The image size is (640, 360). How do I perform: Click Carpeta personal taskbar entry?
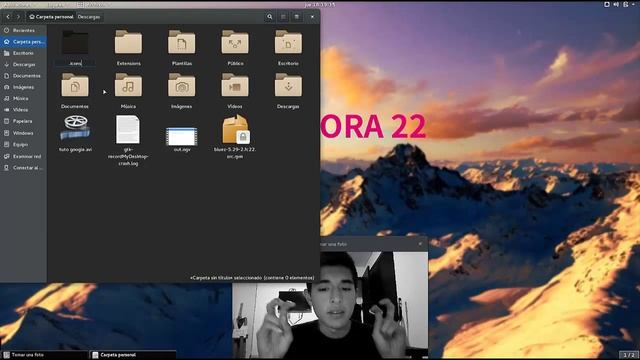click(133, 355)
